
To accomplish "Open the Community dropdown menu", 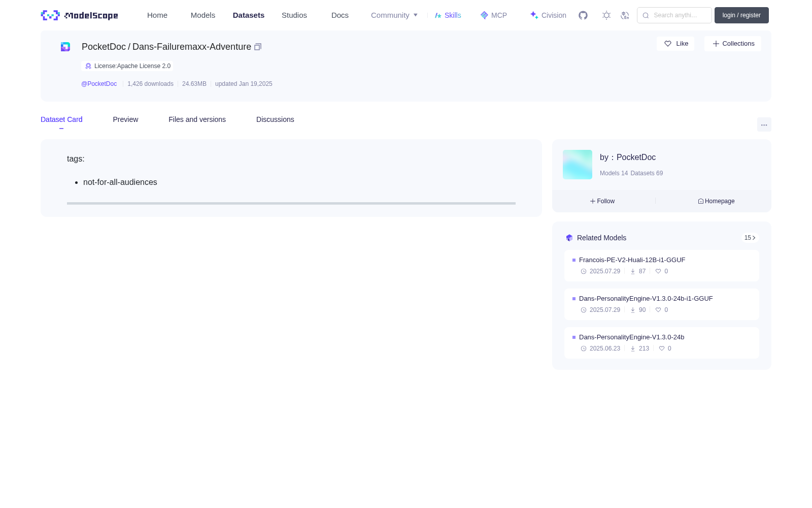I will click(x=394, y=15).
